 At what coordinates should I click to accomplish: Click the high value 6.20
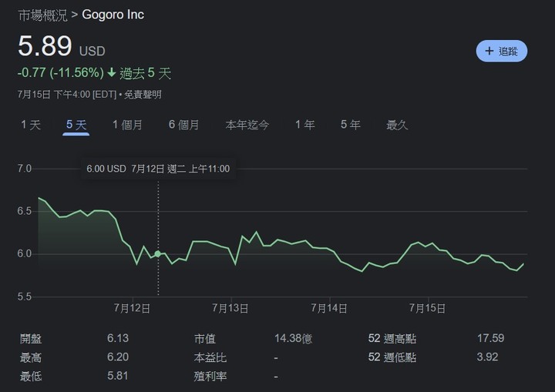[x=118, y=357]
